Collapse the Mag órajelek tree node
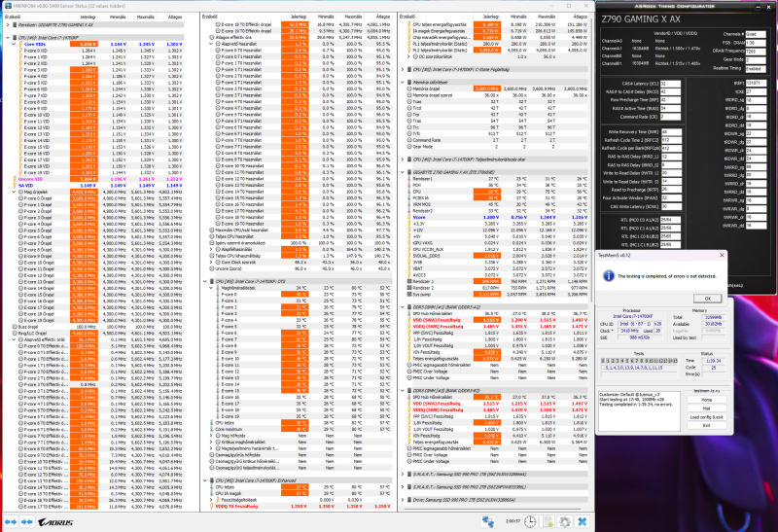Image resolution: width=778 pixels, height=532 pixels. [14, 192]
